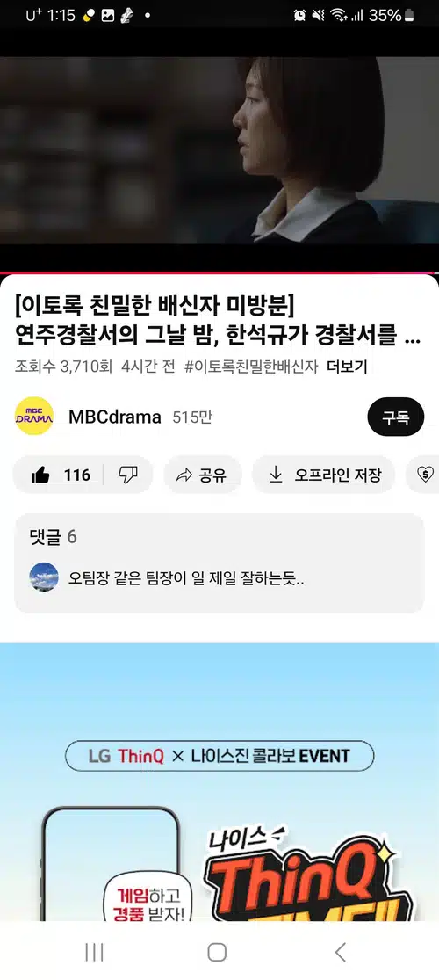Screen dimensions: 439x980
Task: Tap the offline download arrow icon
Action: [x=276, y=475]
